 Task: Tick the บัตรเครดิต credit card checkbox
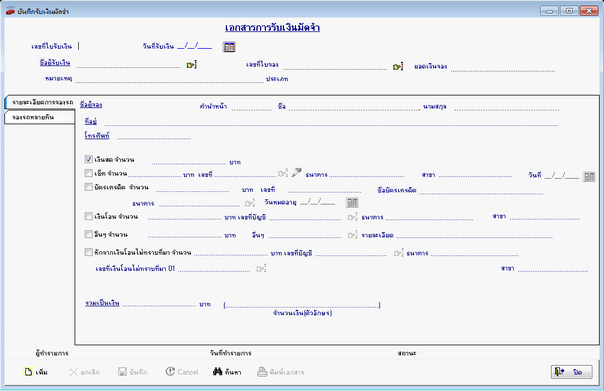point(89,187)
